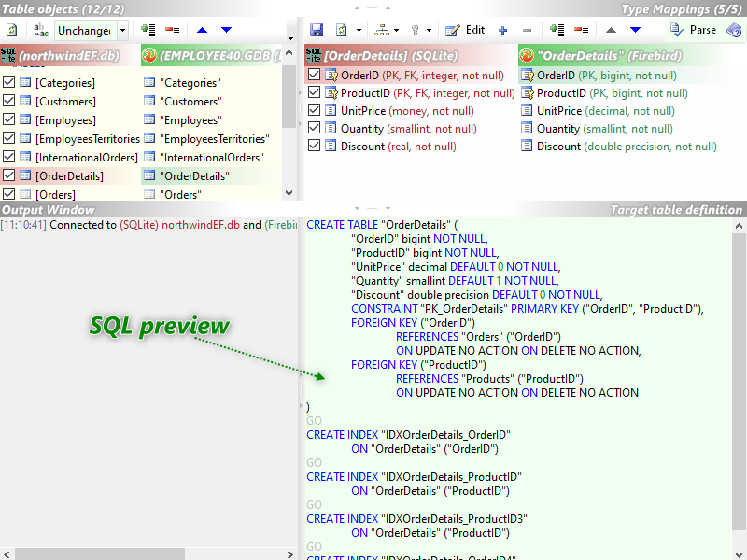Click Firebird icon beside EMPLOYEE40.GDB header
Screen dimensions: 747x560
(x=149, y=56)
